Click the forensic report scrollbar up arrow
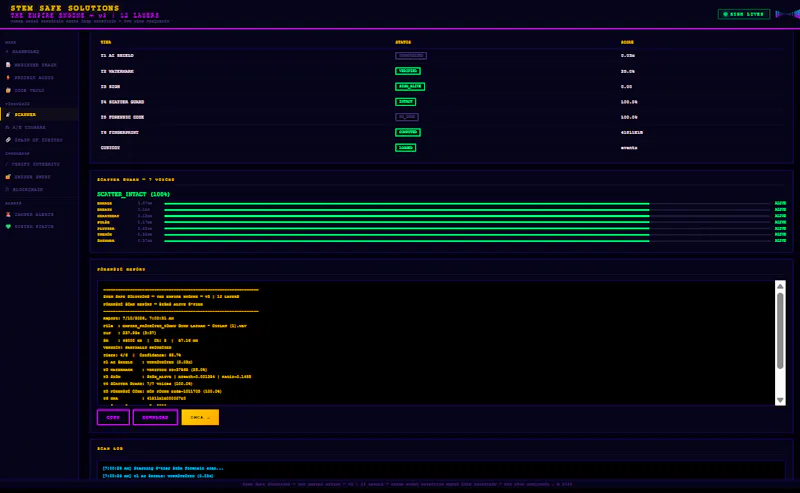 point(780,286)
